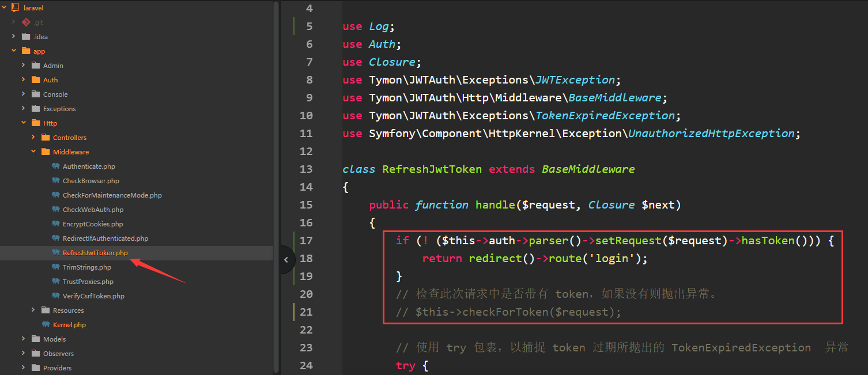Click PHP icon beside CheckForMaintenanceMode.php
Image resolution: width=868 pixels, height=375 pixels.
click(x=55, y=195)
